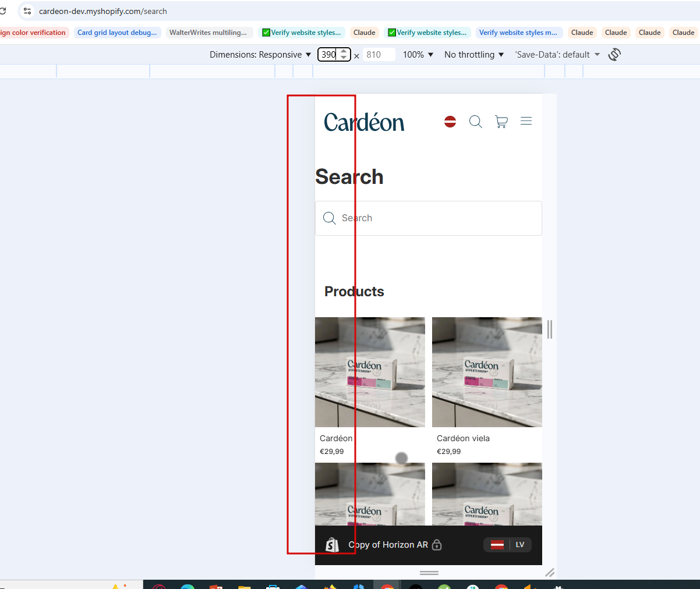Click the Cardéon product title

click(336, 438)
